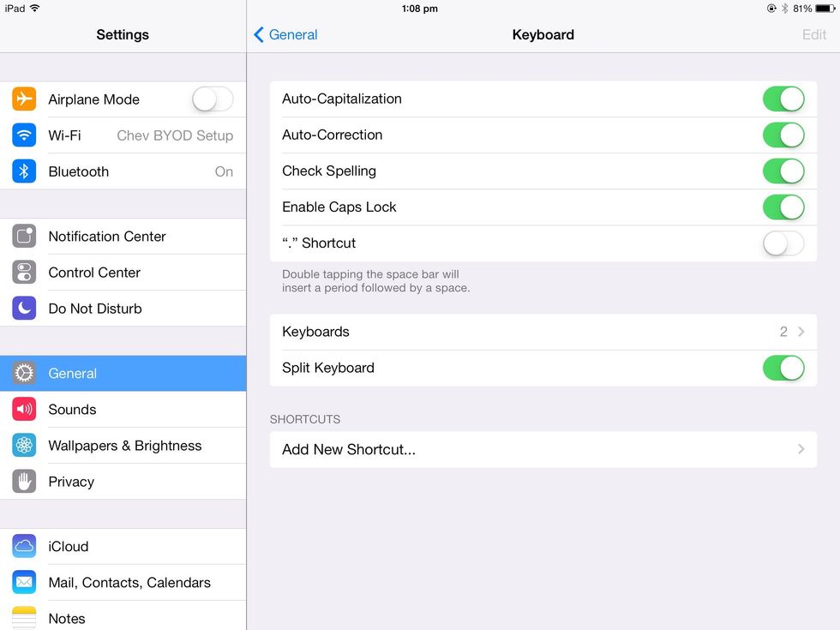Tap the Sounds speaker icon
The width and height of the screenshot is (840, 630).
tap(24, 410)
